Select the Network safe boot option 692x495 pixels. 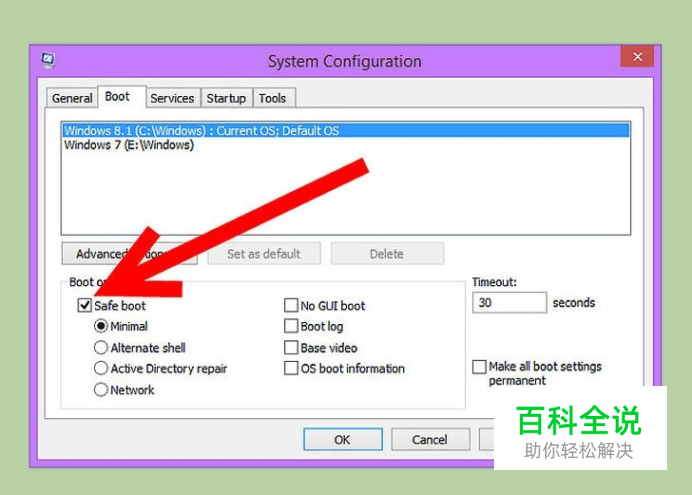tap(101, 390)
